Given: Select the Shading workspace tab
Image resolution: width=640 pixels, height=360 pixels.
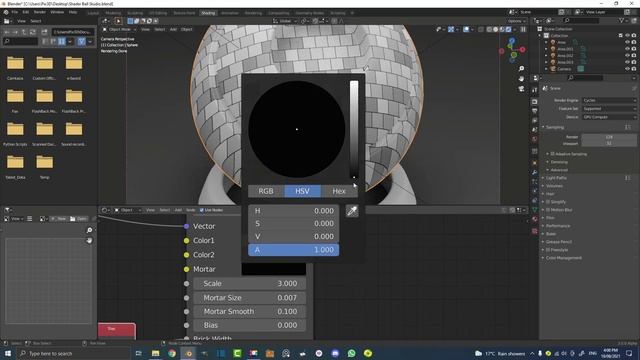Looking at the screenshot, I should pyautogui.click(x=208, y=13).
